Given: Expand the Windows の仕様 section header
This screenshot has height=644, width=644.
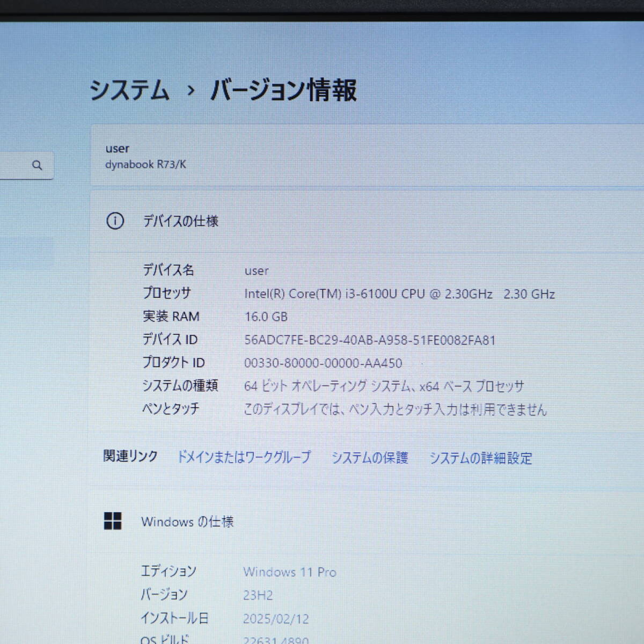Looking at the screenshot, I should point(367,521).
